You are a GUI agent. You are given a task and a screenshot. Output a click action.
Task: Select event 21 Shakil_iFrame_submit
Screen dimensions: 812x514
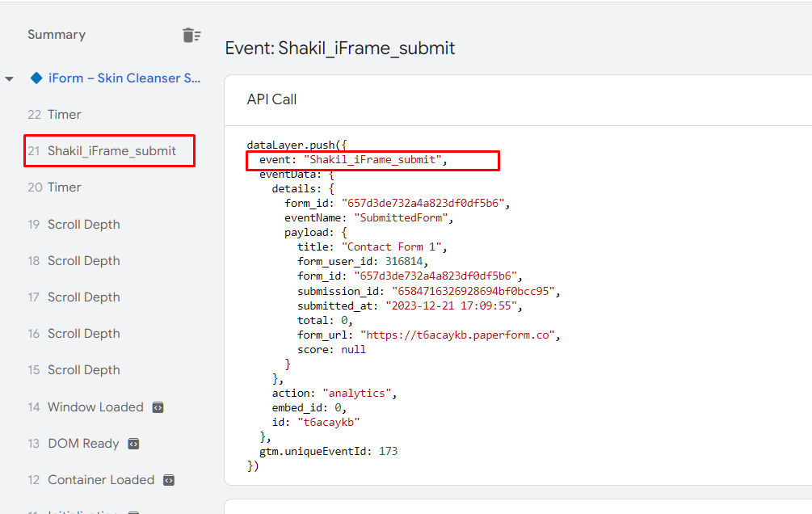[111, 151]
